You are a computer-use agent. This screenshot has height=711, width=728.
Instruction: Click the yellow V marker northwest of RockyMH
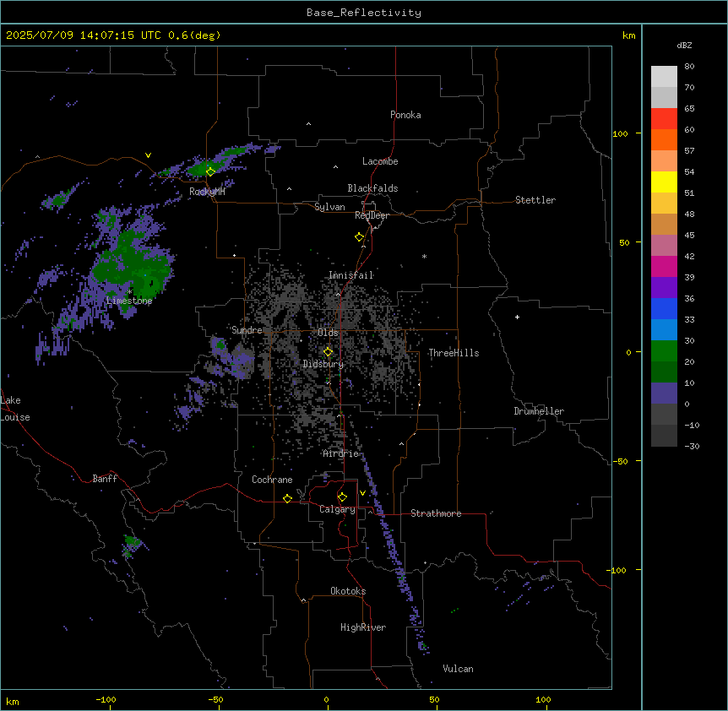(148, 155)
